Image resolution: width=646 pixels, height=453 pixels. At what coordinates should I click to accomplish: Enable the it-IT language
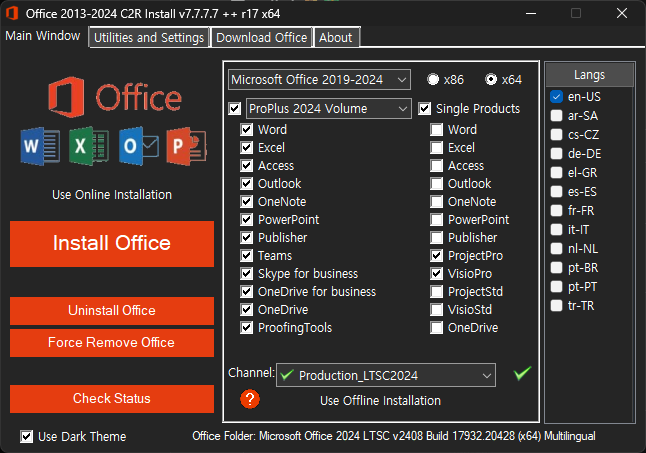pos(556,229)
